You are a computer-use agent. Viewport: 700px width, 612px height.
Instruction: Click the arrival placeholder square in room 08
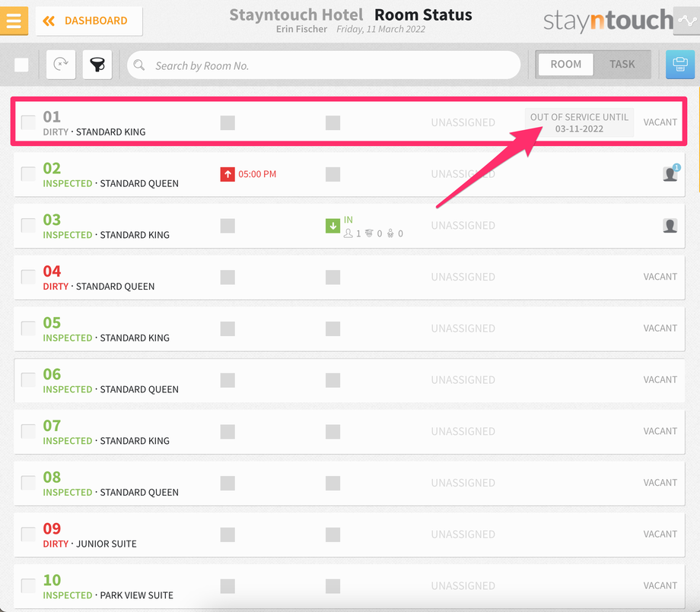pos(332,483)
